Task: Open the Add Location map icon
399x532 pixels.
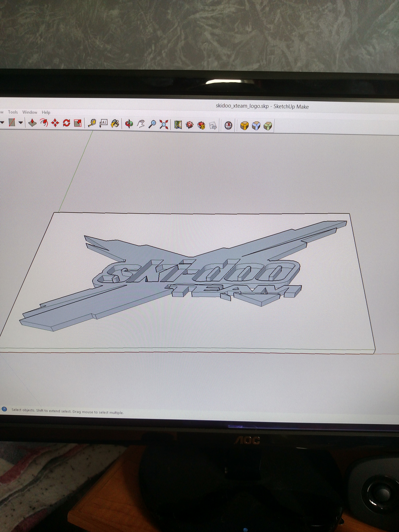Action: 178,125
